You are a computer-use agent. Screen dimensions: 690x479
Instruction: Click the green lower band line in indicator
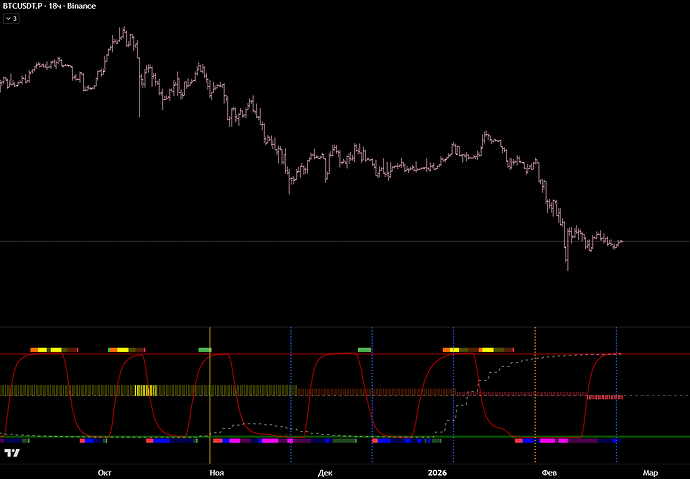pos(300,436)
